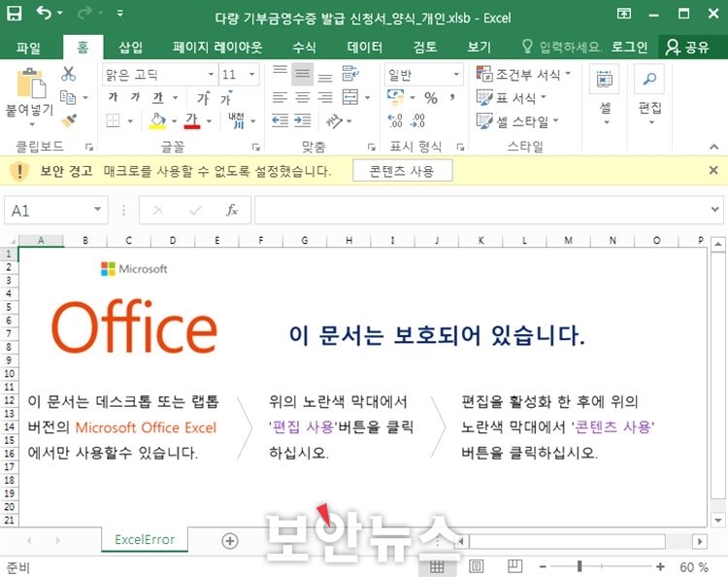This screenshot has width=728, height=577.
Task: Toggle italic formatting (slanted 가)
Action: click(x=135, y=96)
